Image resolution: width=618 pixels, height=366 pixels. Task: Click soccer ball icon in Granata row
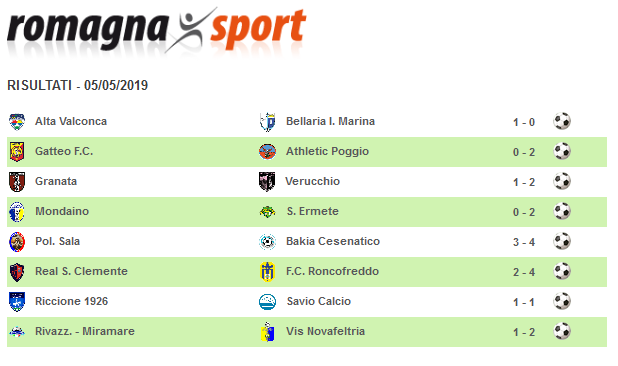point(562,181)
